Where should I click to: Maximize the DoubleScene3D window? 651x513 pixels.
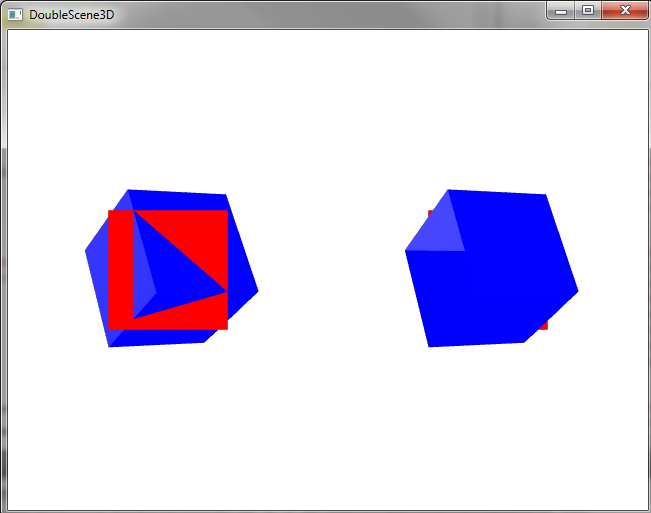pyautogui.click(x=588, y=10)
